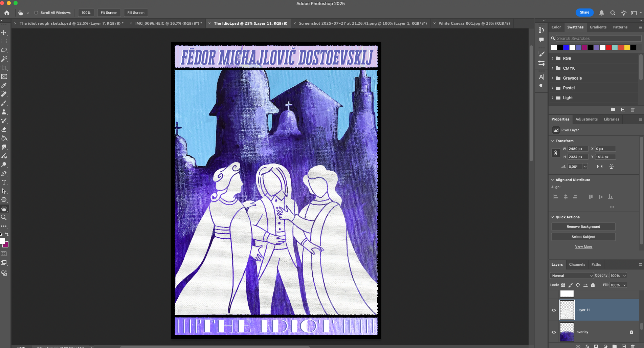Delete layer using trash icon
This screenshot has width=644, height=348.
click(x=632, y=346)
